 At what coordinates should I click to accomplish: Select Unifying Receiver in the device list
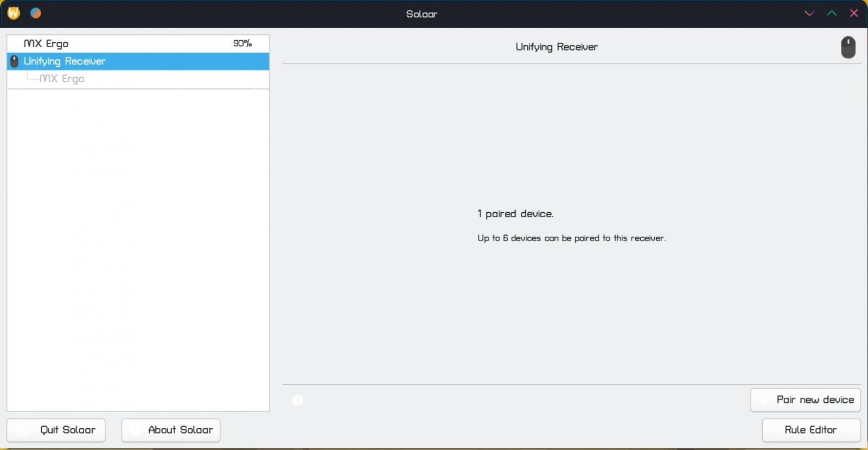(138, 61)
